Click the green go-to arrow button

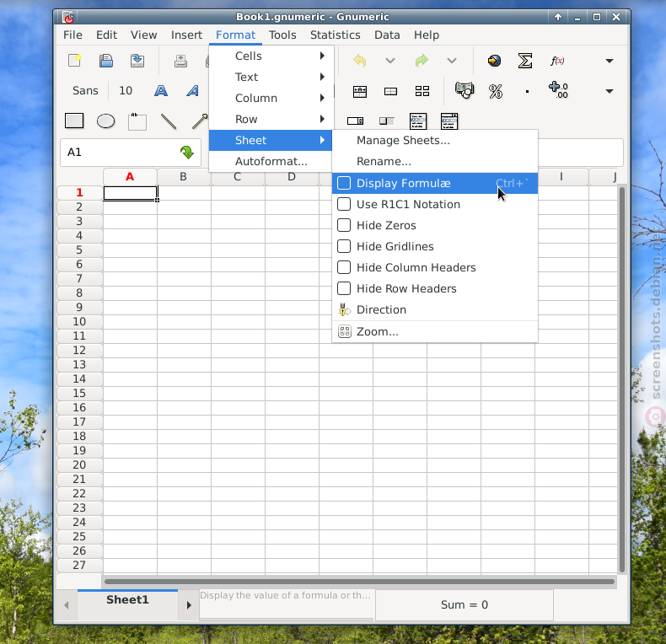click(x=187, y=152)
